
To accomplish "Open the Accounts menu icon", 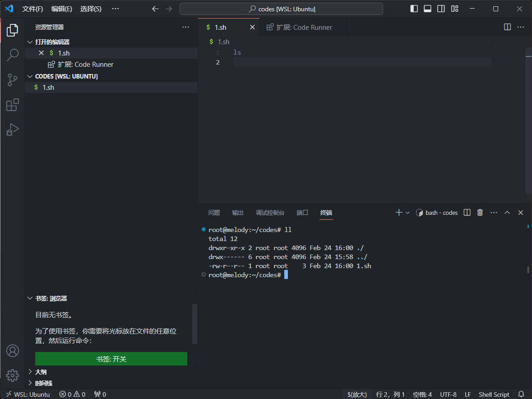I will [12, 351].
